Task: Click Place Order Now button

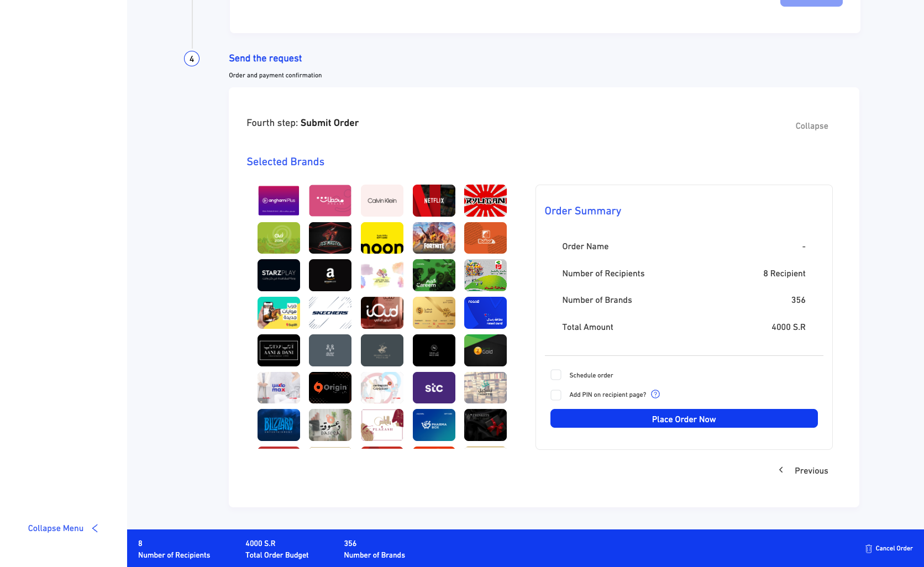Action: 684,419
